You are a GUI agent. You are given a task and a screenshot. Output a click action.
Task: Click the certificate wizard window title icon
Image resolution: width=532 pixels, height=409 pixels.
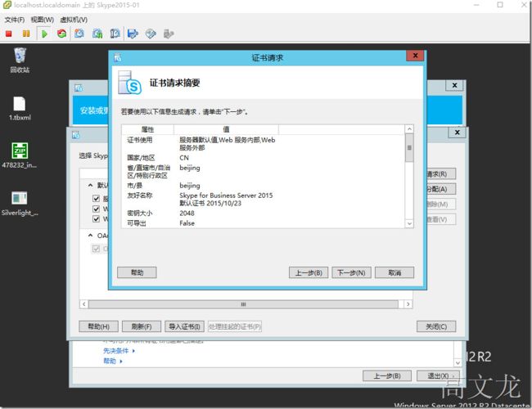tap(76, 135)
